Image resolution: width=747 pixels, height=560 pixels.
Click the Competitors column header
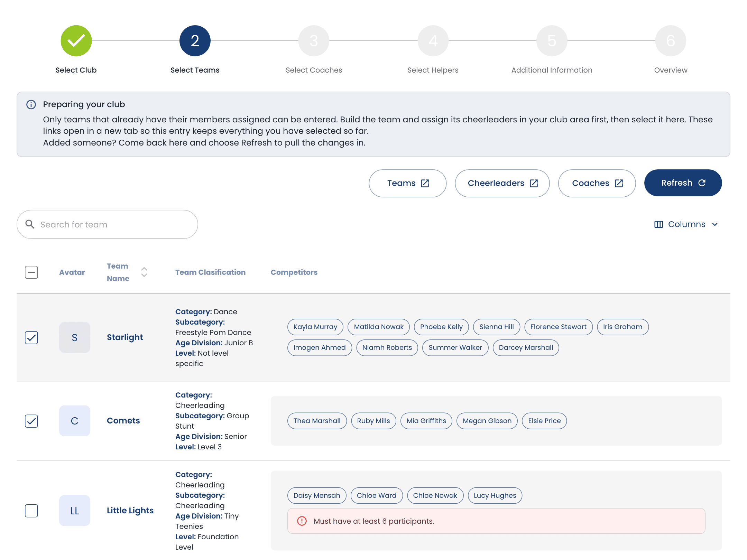click(x=294, y=272)
